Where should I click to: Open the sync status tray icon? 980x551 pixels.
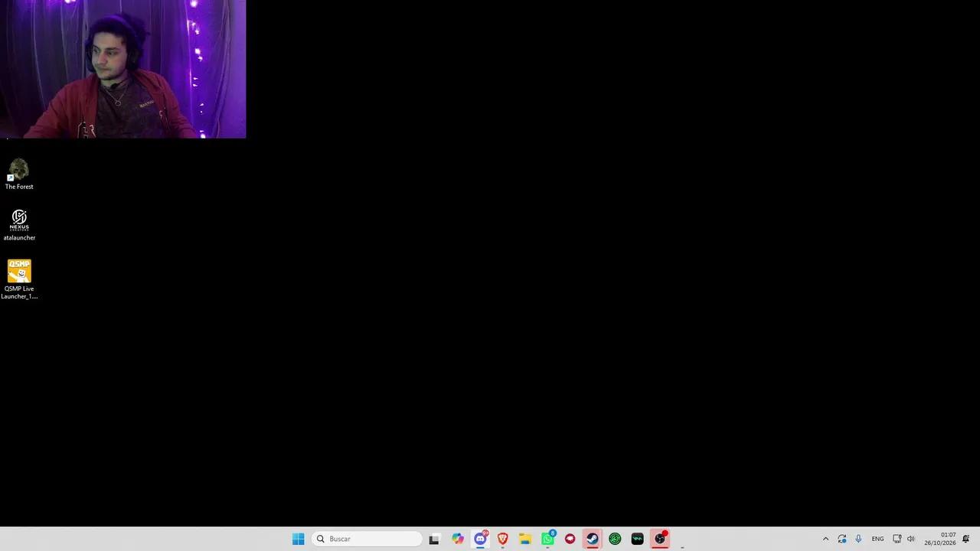point(842,539)
